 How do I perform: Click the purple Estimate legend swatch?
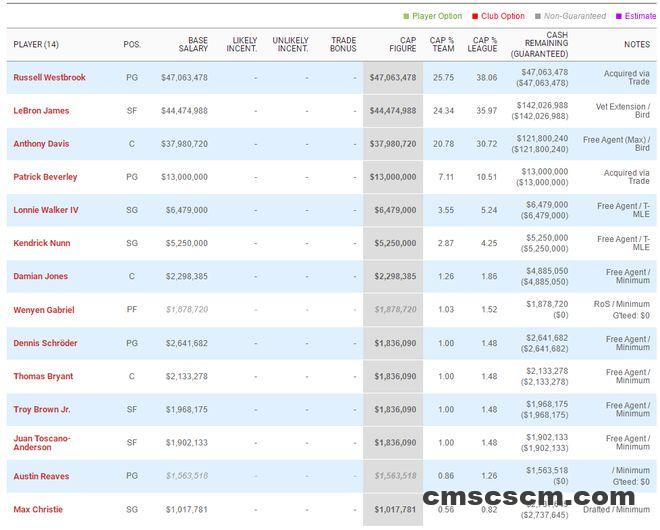[x=620, y=16]
